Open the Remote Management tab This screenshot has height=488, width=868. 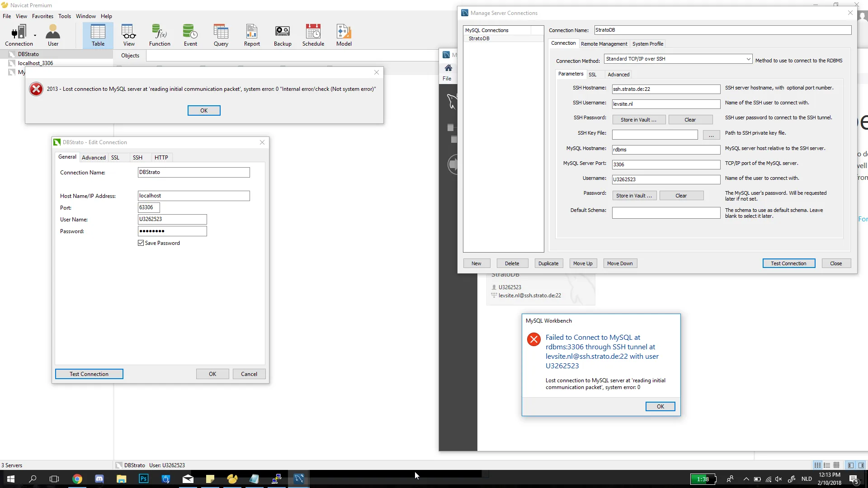click(x=604, y=44)
